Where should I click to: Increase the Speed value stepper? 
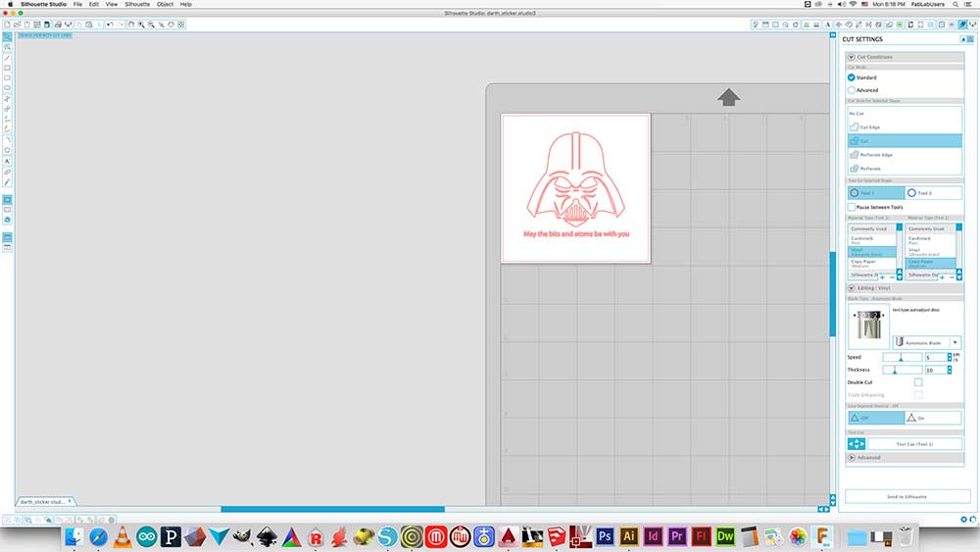[x=950, y=355]
